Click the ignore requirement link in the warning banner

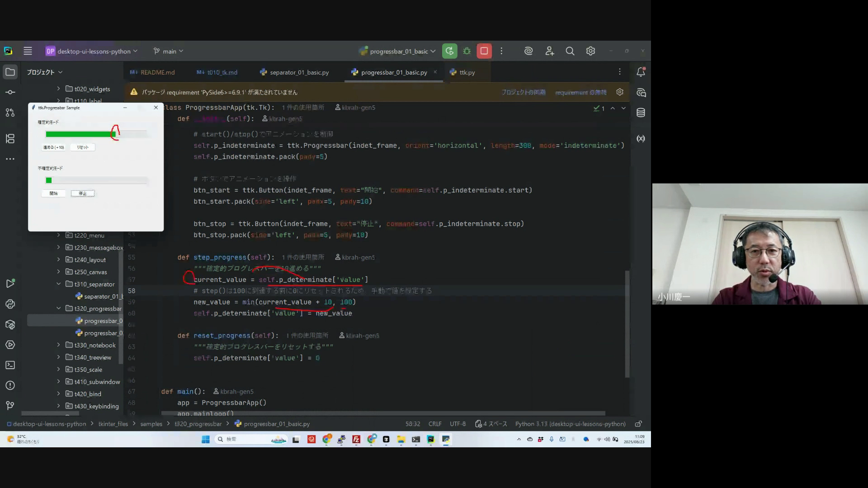(x=580, y=92)
